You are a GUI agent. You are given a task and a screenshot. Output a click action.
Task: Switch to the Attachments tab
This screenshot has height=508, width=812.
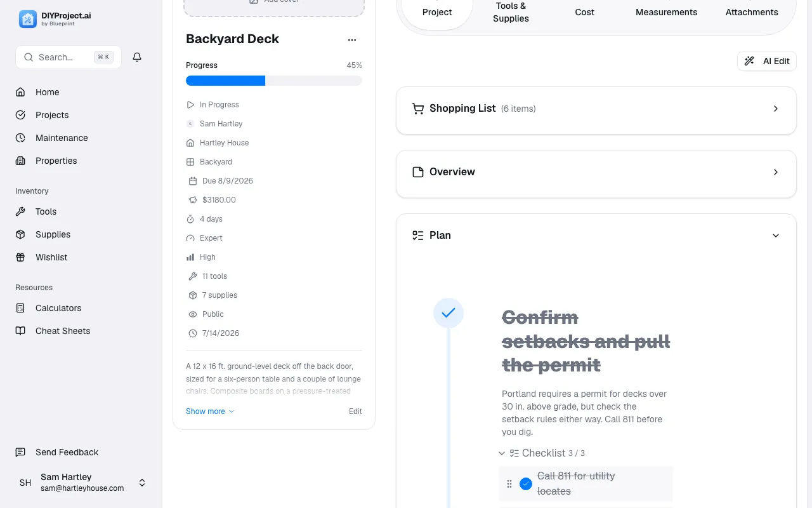752,12
